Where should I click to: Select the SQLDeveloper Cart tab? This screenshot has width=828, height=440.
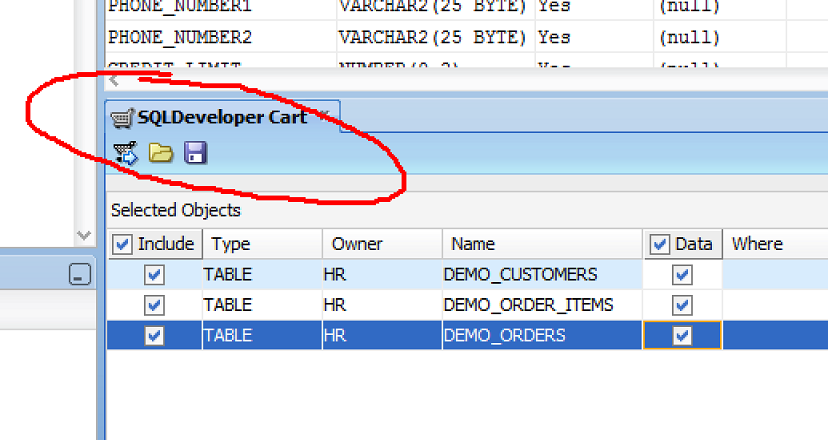click(222, 117)
